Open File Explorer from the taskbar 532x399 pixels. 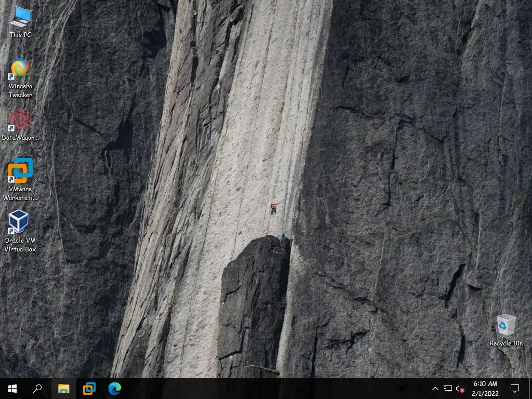pyautogui.click(x=63, y=389)
